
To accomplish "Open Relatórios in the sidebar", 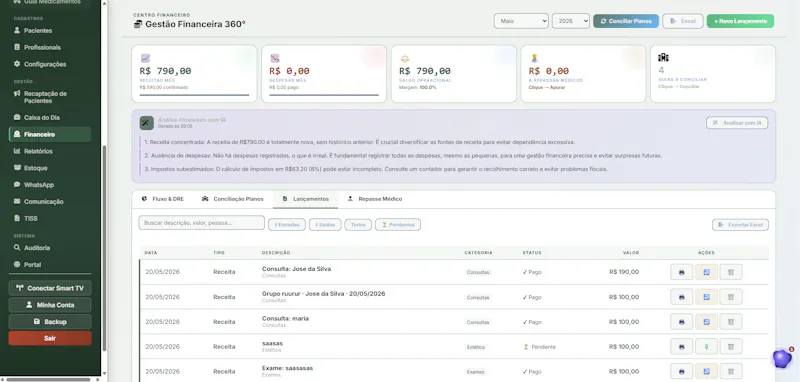I will click(x=49, y=151).
